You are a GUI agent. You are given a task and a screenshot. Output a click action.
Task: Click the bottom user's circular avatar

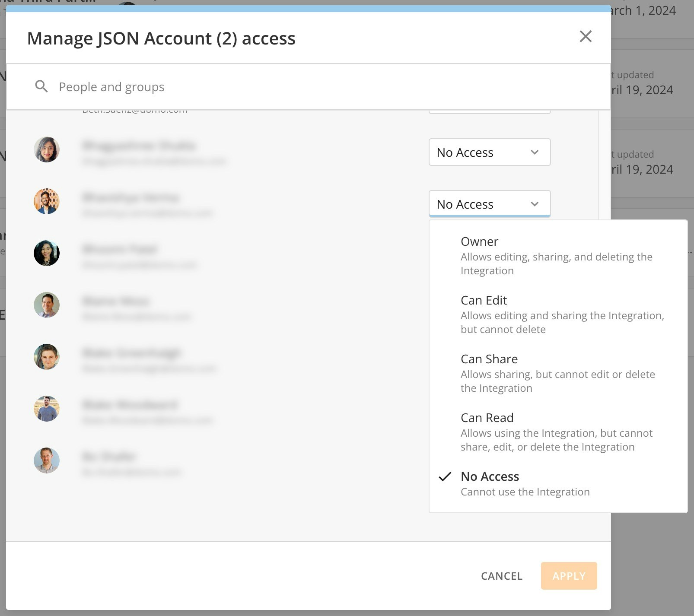point(47,460)
